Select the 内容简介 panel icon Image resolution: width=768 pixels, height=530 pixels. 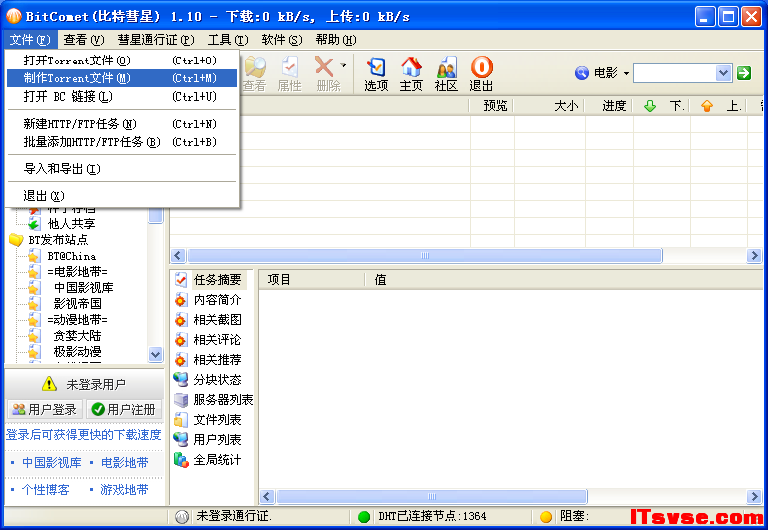pos(181,300)
